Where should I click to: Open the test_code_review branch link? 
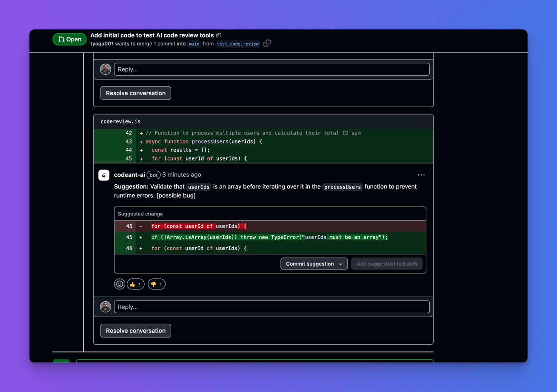tap(238, 44)
